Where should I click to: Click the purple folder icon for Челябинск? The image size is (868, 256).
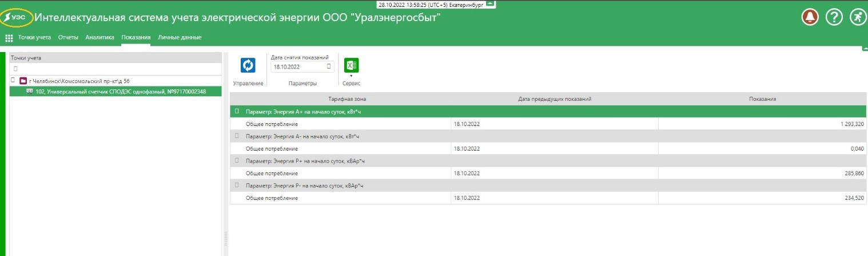point(23,81)
